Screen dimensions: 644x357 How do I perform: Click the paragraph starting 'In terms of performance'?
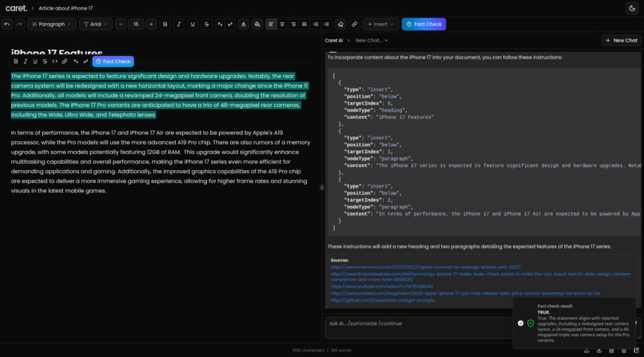pos(161,161)
